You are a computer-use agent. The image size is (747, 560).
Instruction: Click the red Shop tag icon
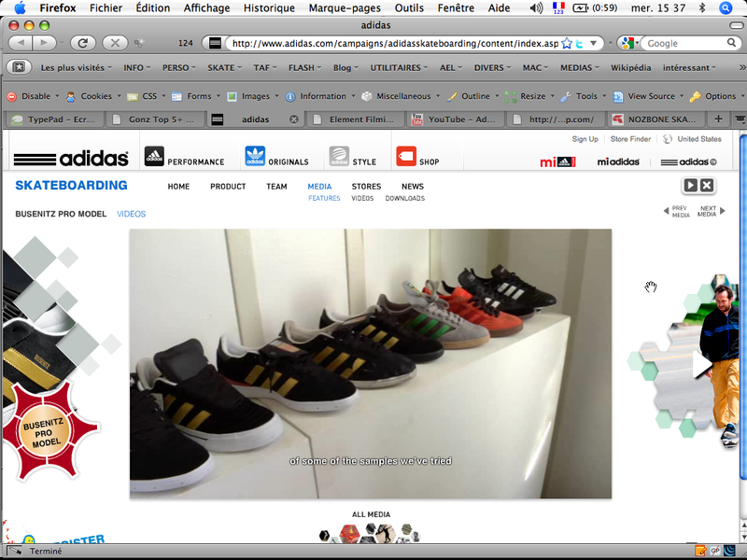[x=406, y=156]
